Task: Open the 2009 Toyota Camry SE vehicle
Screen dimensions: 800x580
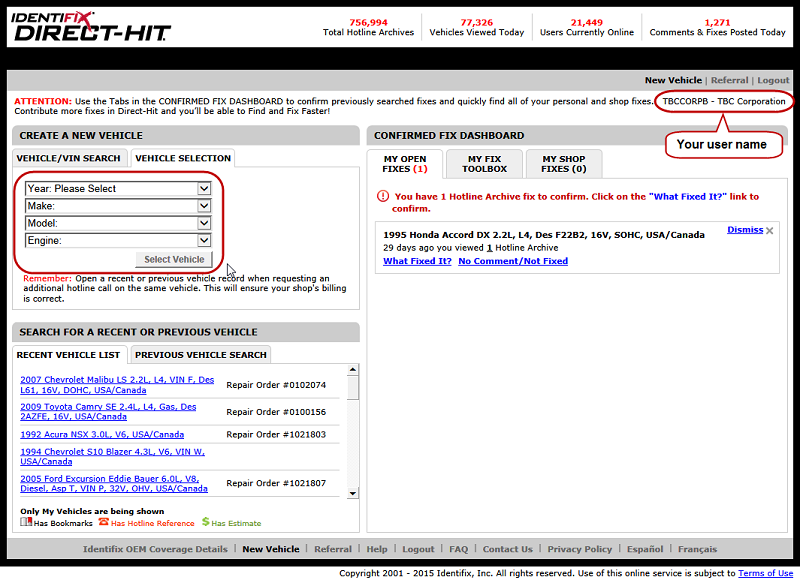Action: pyautogui.click(x=108, y=412)
